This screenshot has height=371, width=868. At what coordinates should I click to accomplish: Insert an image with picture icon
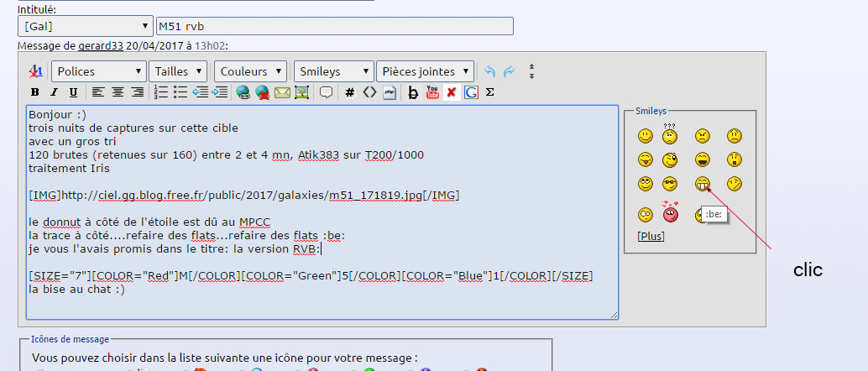[301, 92]
